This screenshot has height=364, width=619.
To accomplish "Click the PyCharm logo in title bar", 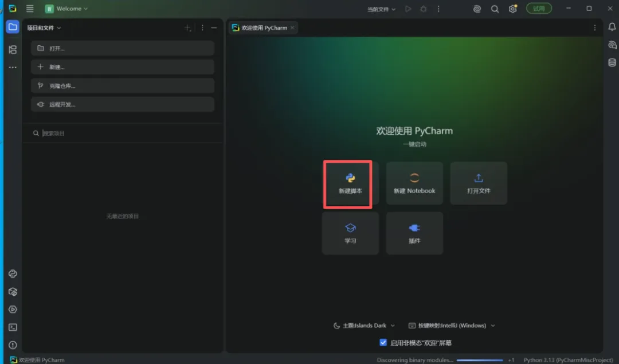I will [13, 8].
